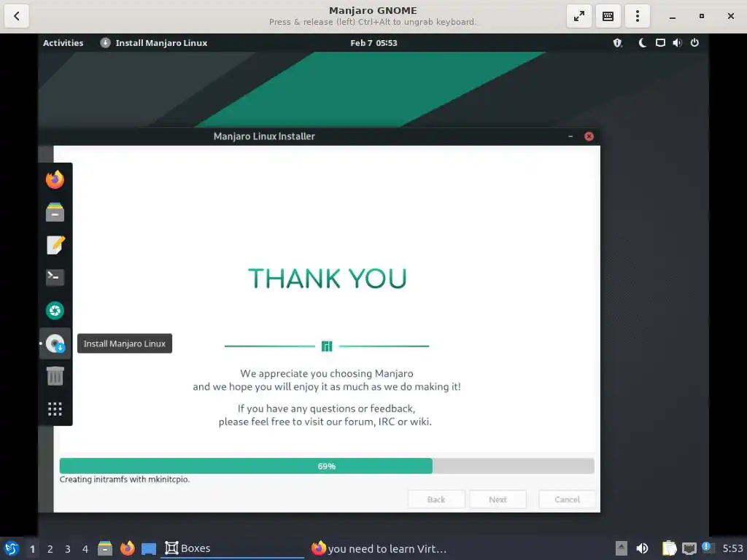
Task: Open the teal software updater dock icon
Action: tap(55, 311)
